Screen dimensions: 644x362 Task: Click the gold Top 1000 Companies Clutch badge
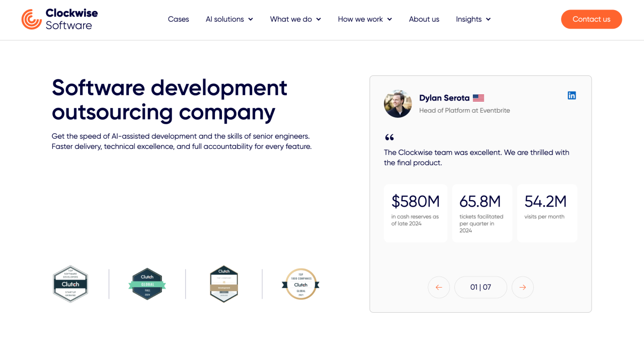(301, 284)
